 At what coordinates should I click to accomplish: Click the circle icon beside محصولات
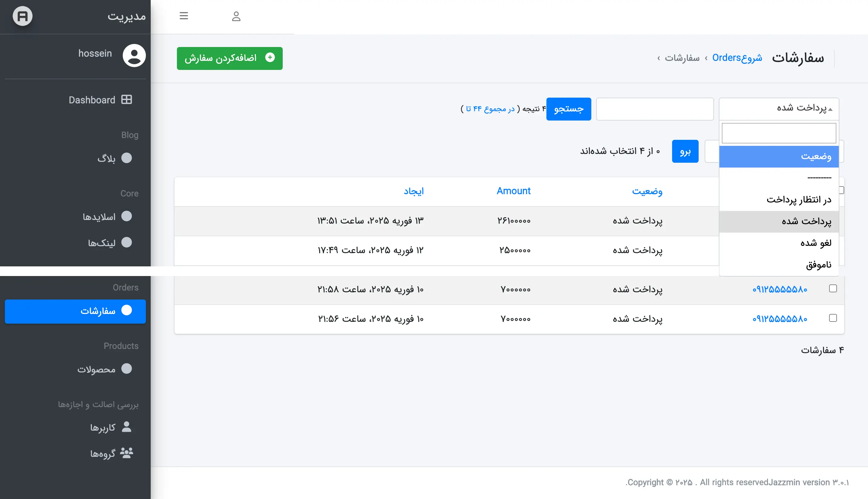tap(127, 369)
